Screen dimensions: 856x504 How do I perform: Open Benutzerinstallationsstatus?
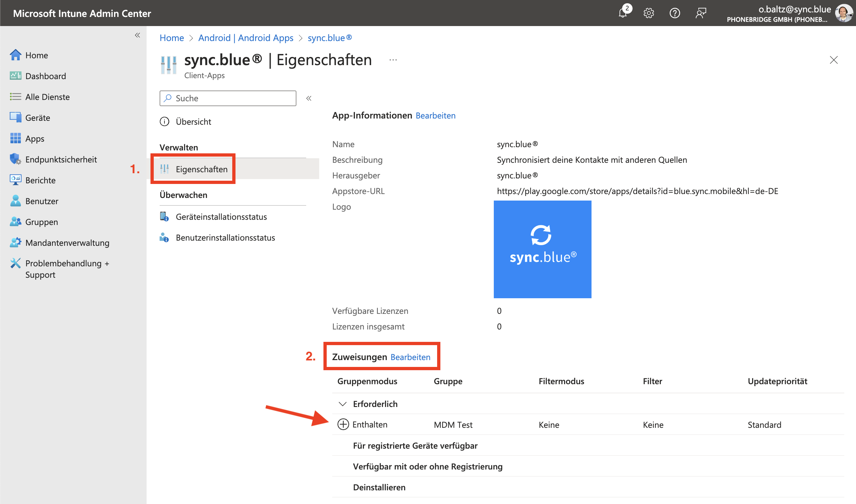point(225,237)
